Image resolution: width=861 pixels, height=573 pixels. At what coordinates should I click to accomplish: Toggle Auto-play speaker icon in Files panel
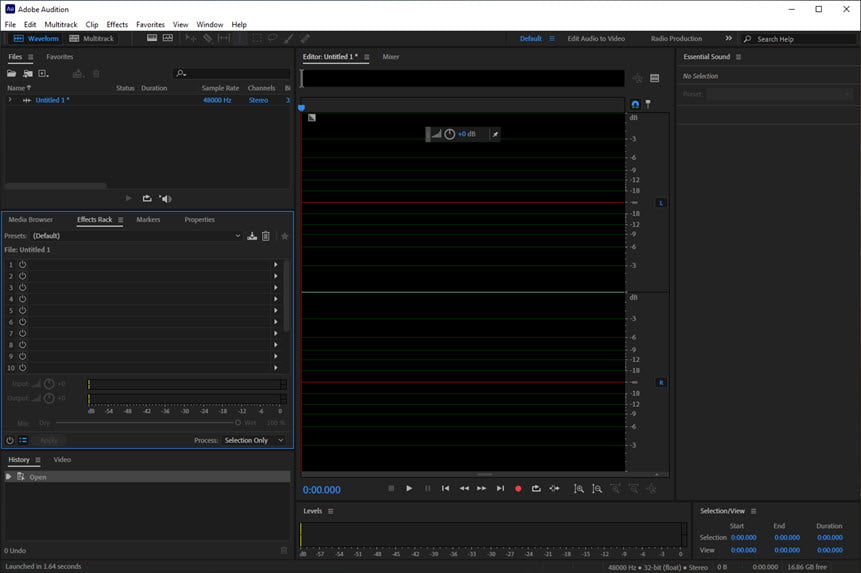[165, 199]
